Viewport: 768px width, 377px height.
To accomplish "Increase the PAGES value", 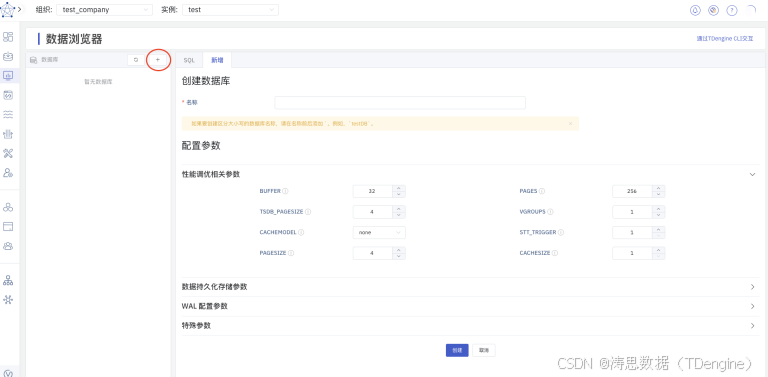I will [658, 188].
